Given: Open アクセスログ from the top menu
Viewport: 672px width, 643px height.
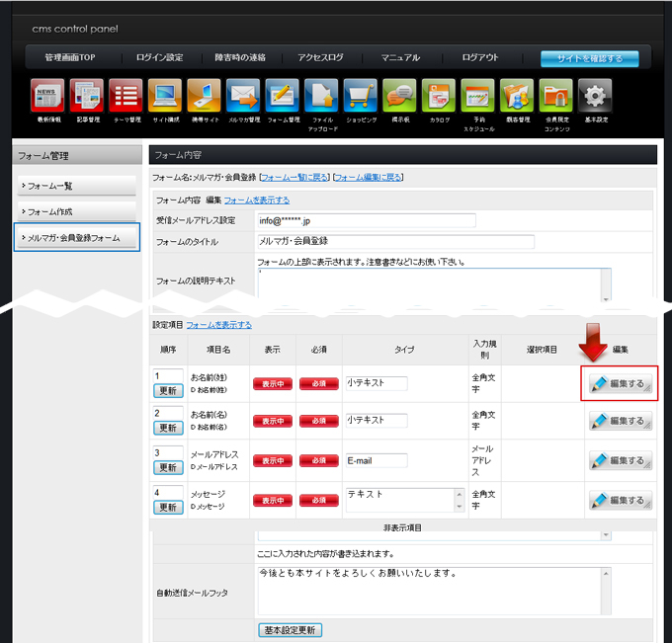Looking at the screenshot, I should click(x=320, y=58).
